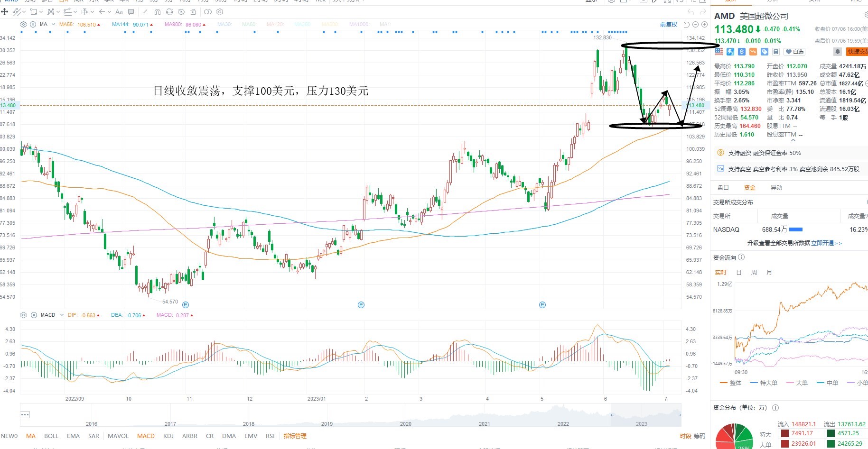Open the stock notes icon
Viewport: 868px width, 449px height.
(776, 51)
